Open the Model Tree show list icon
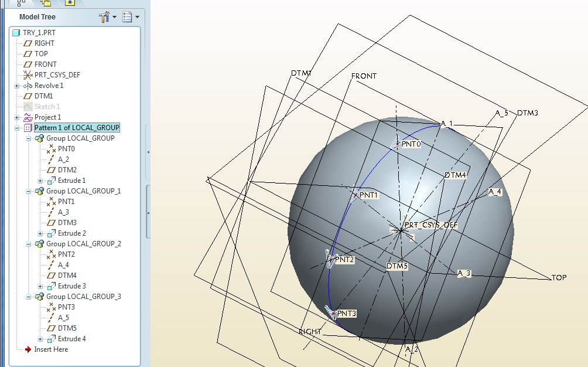The height and width of the screenshot is (367, 588). (x=127, y=17)
